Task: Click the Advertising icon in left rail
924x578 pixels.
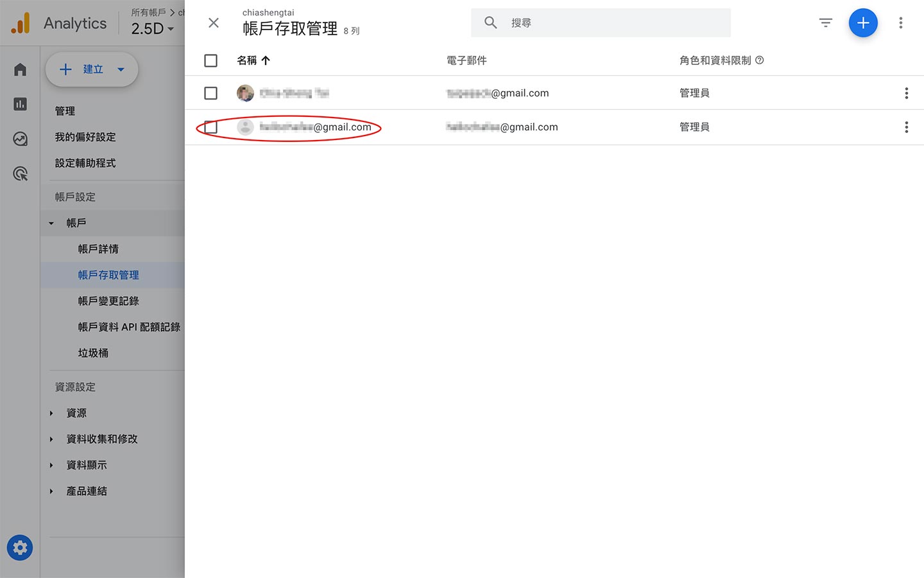Action: click(20, 173)
